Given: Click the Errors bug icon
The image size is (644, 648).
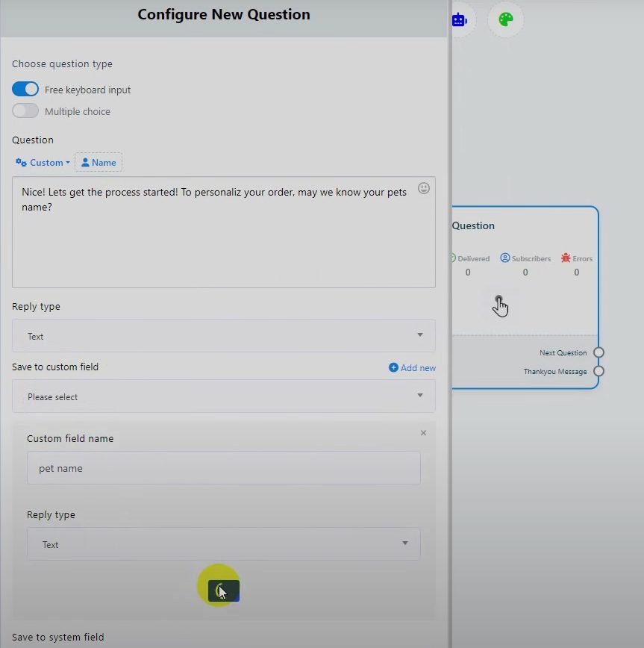Looking at the screenshot, I should [566, 258].
